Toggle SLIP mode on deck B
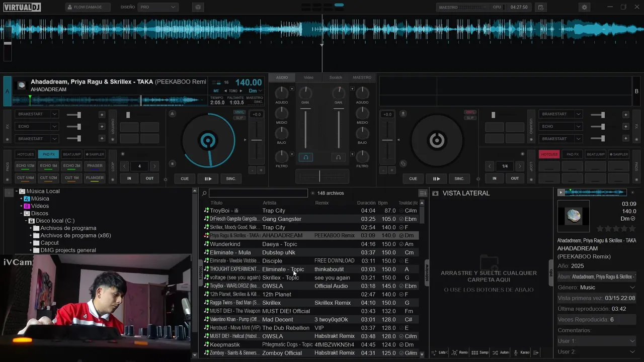644x362 pixels. pyautogui.click(x=470, y=118)
